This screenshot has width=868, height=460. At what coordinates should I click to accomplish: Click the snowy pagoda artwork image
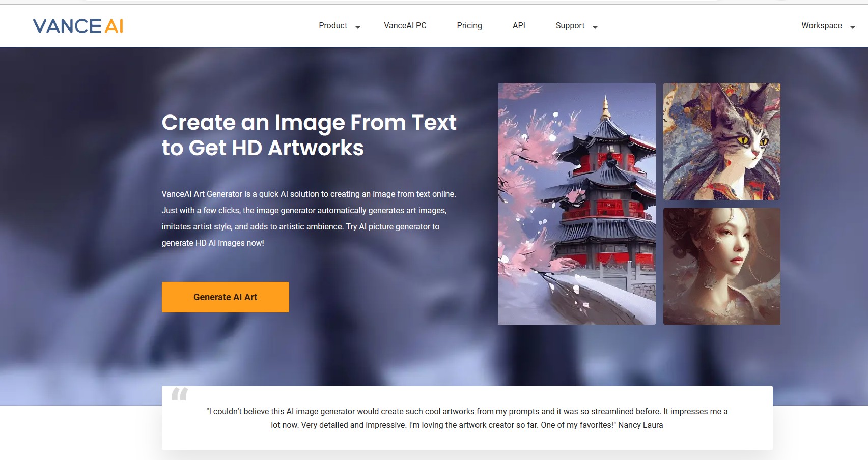(x=576, y=204)
